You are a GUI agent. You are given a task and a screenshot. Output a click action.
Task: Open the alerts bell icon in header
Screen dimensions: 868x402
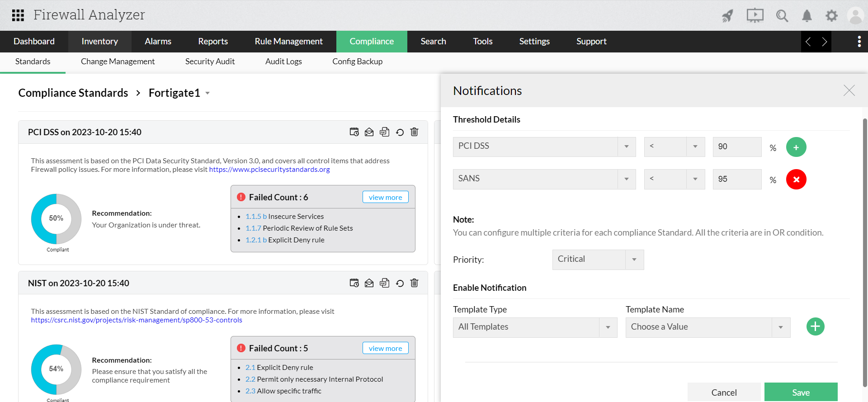(x=807, y=16)
